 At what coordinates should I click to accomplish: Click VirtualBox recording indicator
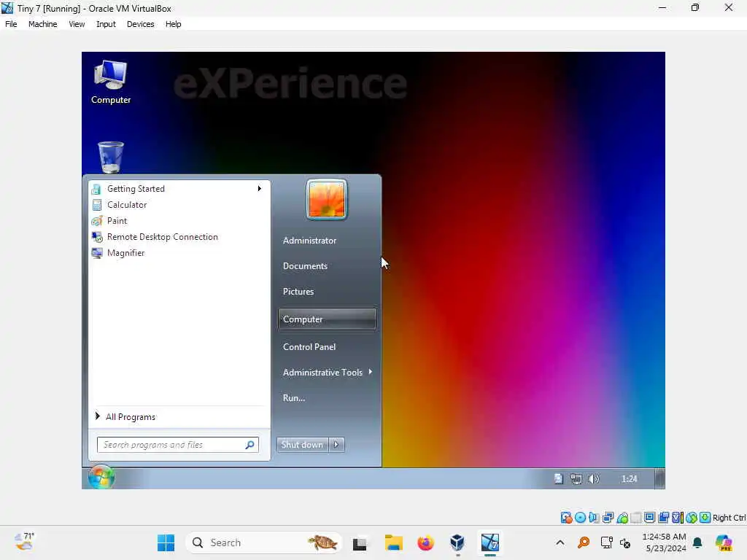[x=663, y=518]
